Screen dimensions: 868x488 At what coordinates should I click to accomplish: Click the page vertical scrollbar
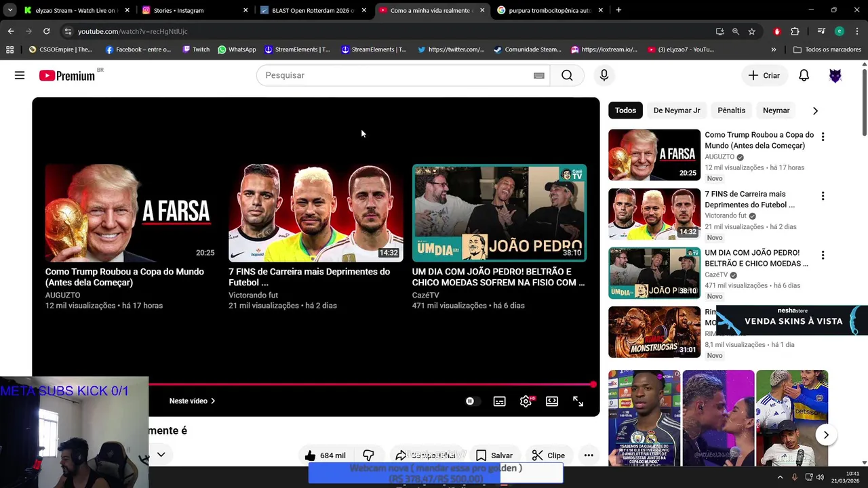(x=864, y=102)
